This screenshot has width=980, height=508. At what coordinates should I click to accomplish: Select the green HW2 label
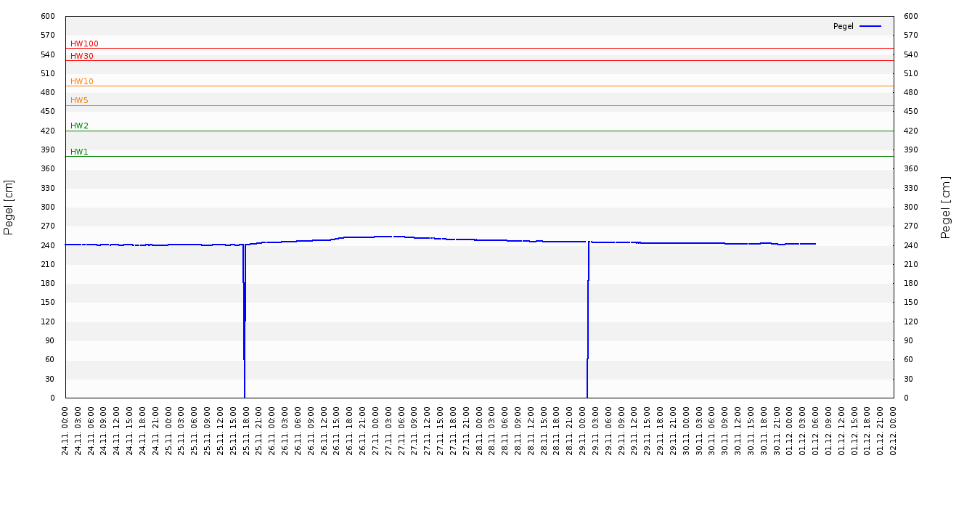(x=79, y=126)
